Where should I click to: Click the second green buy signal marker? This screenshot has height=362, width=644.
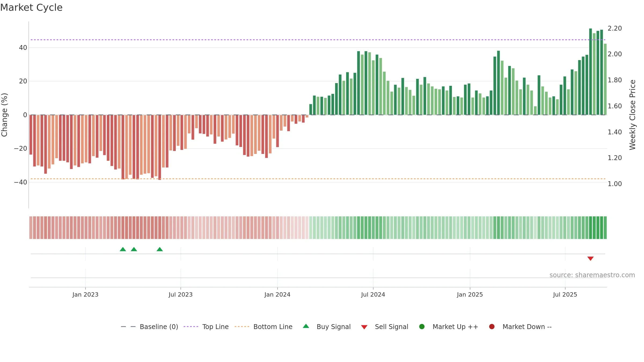[x=134, y=249]
